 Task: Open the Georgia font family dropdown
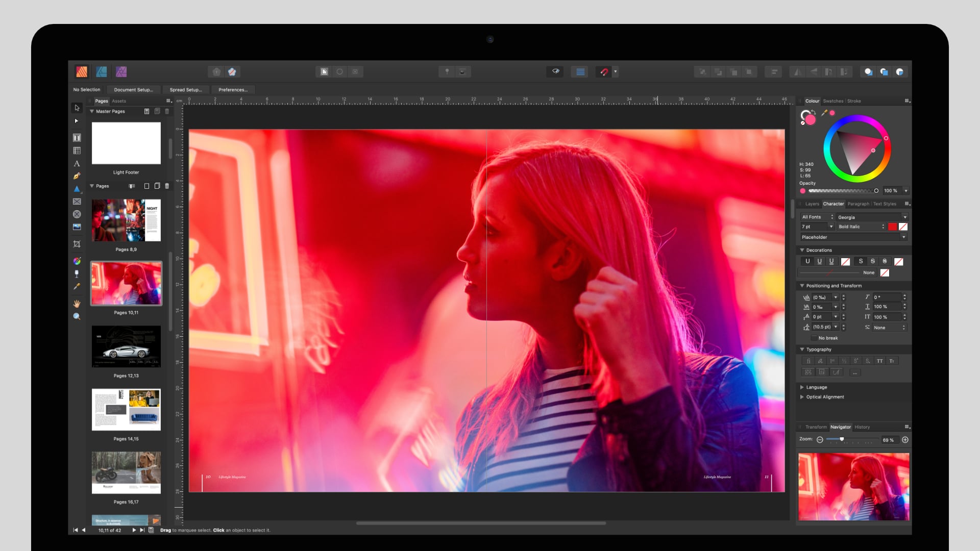point(905,216)
